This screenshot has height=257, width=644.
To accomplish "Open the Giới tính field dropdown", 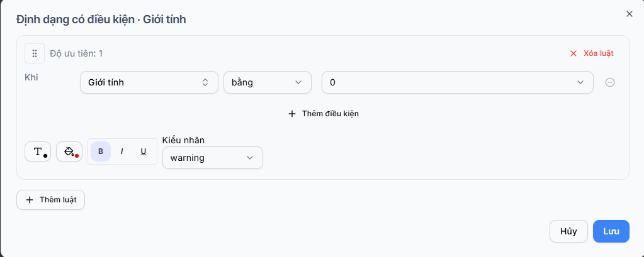I will (x=149, y=82).
